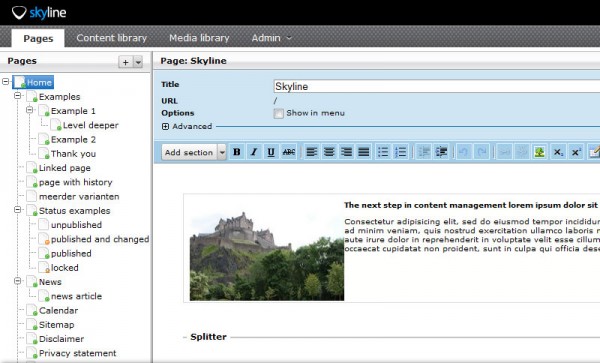Viewport: 600px width, 363px height.
Task: Collapse the Example 1 tree node
Action: (29, 110)
